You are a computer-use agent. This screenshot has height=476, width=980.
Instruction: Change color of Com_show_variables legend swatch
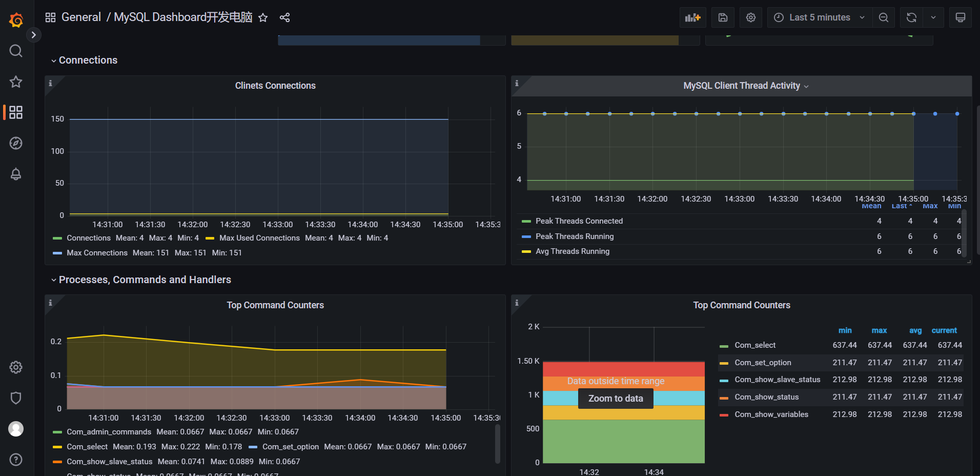click(724, 415)
